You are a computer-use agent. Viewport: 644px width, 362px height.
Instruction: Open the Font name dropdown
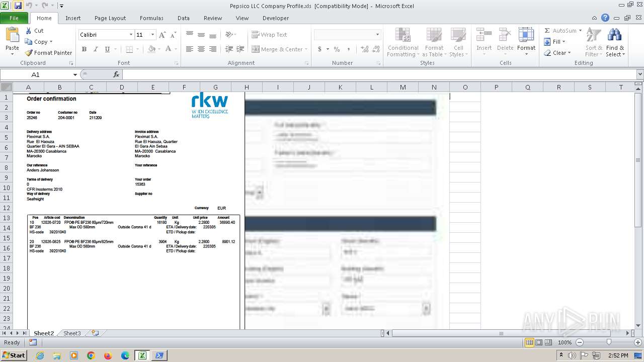pyautogui.click(x=131, y=35)
